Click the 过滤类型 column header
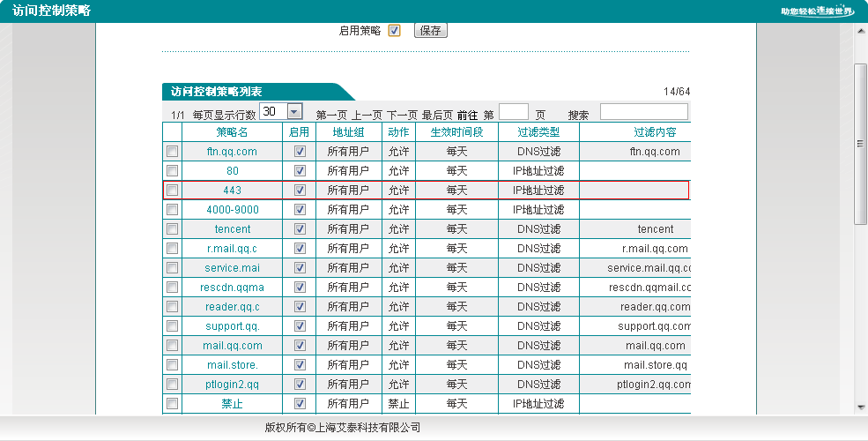The width and height of the screenshot is (868, 441). (x=538, y=131)
